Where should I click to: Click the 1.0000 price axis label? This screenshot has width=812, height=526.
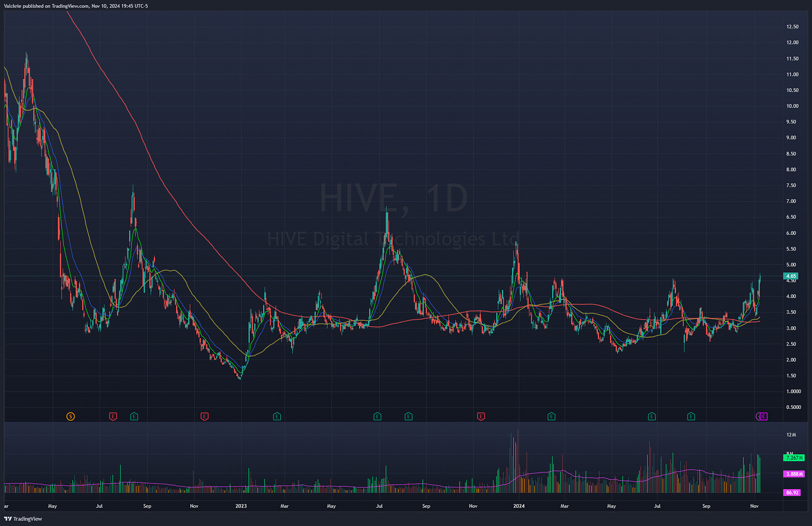tap(793, 392)
